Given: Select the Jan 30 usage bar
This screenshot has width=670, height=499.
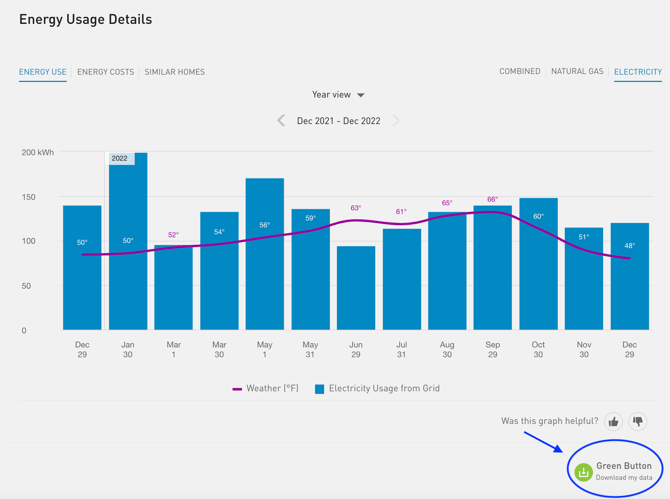Looking at the screenshot, I should click(128, 241).
